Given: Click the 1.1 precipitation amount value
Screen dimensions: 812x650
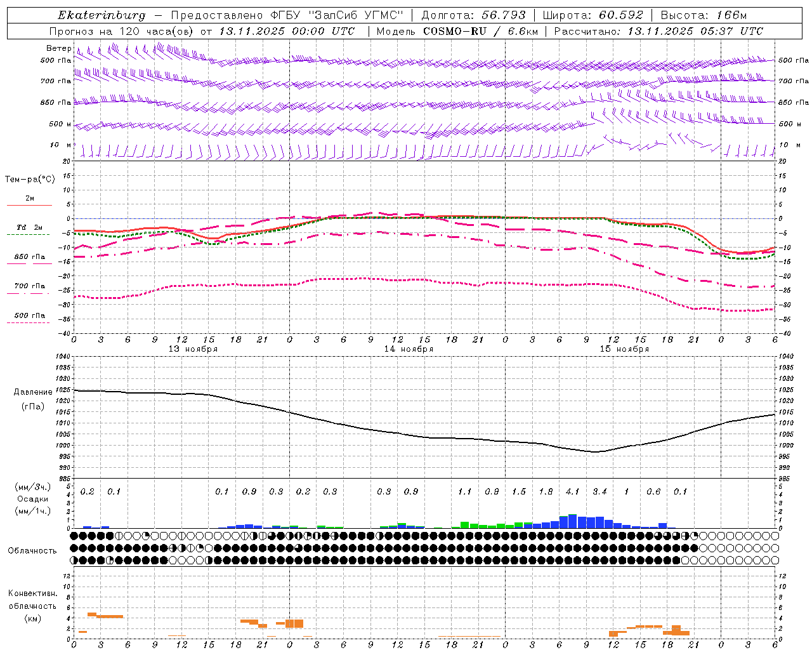Looking at the screenshot, I should 465,491.
